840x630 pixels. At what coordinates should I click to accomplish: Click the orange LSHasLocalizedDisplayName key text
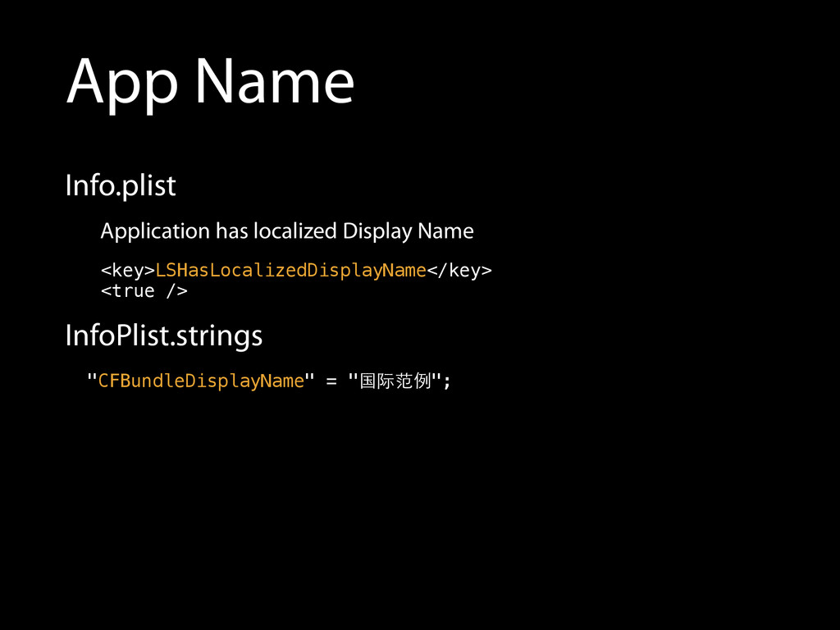click(x=291, y=270)
